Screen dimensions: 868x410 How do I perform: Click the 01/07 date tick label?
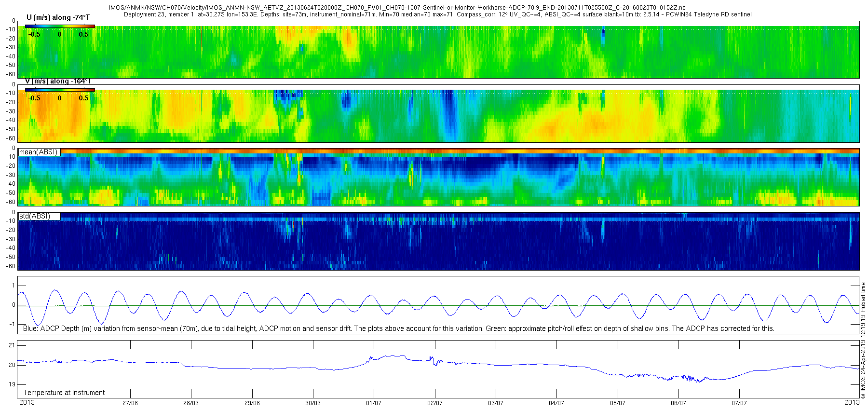point(374,403)
